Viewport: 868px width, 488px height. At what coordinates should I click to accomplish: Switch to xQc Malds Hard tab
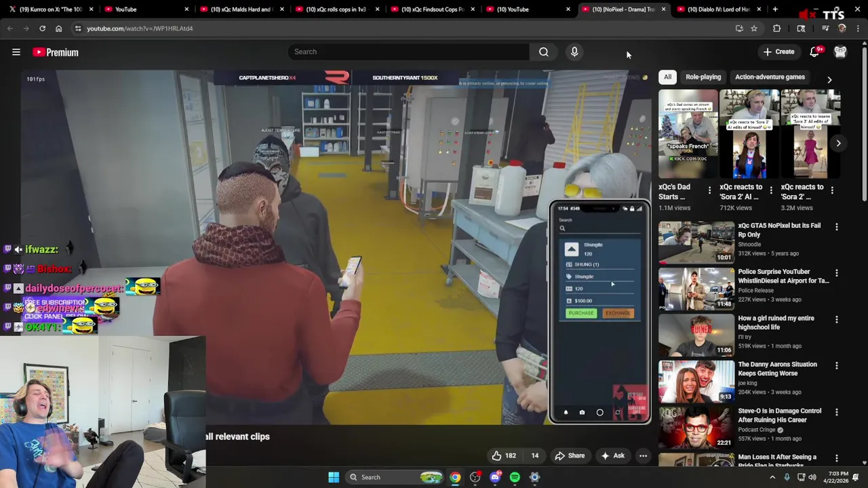point(241,9)
